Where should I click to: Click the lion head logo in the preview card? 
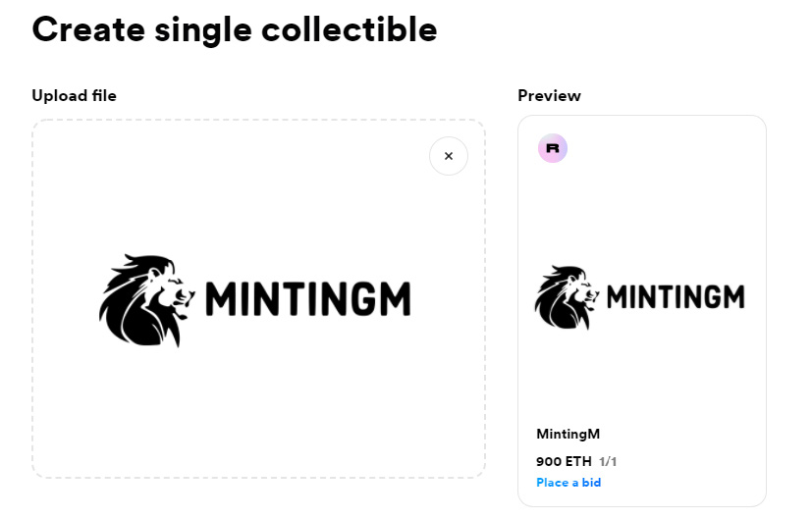point(567,297)
